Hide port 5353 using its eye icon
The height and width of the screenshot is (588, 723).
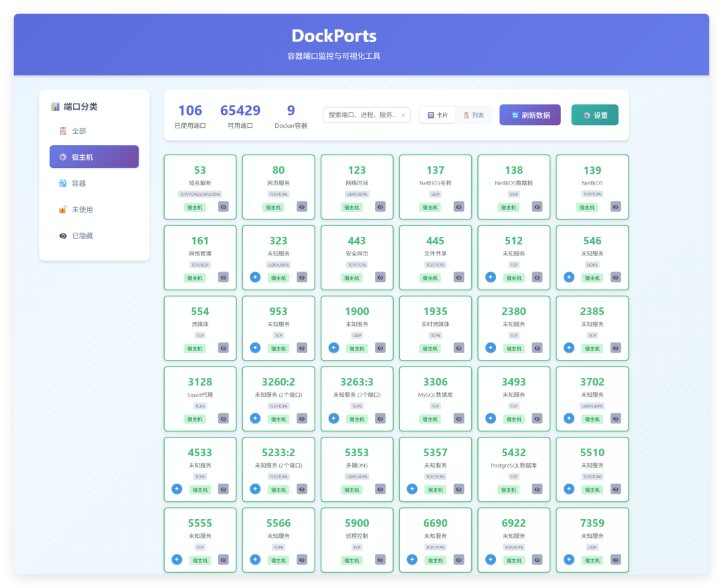(380, 489)
